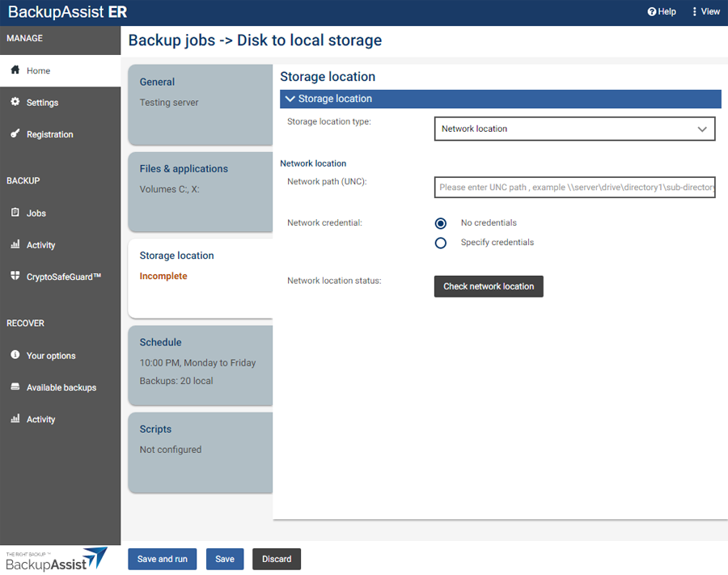Open the Settings menu item

tap(61, 103)
